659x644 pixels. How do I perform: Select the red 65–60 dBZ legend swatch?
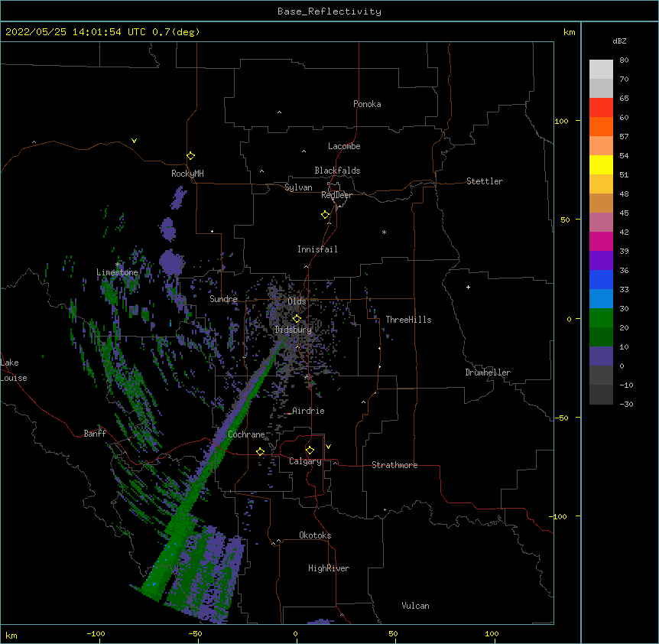pos(601,108)
